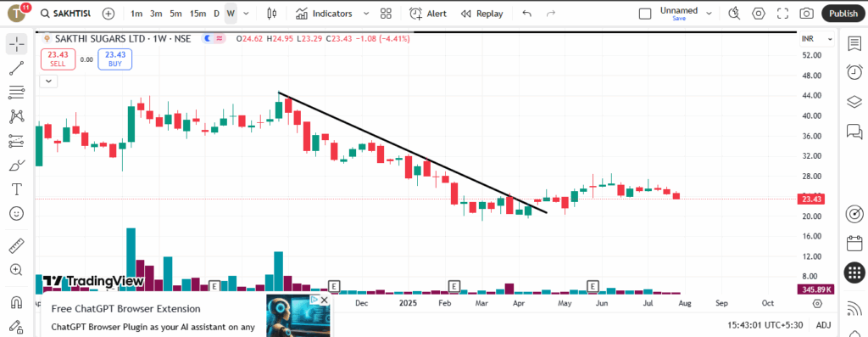
Task: Add a compare symbol with plus icon
Action: click(x=108, y=14)
